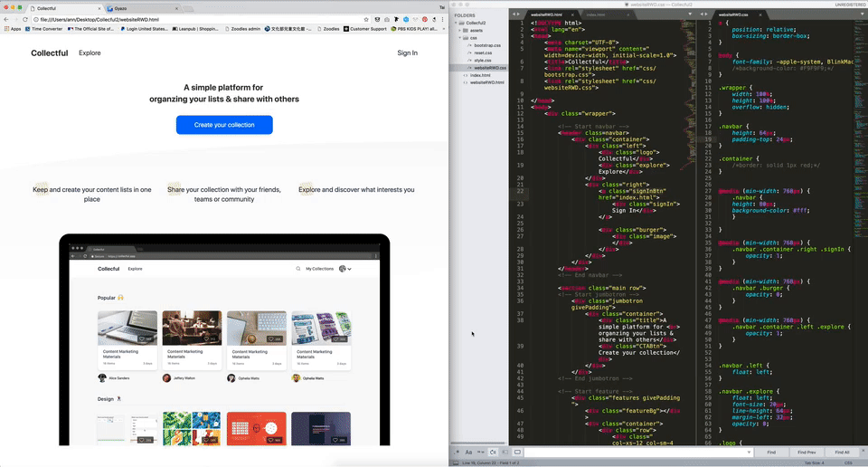868x467 pixels.
Task: Toggle case sensitive search option
Action: (468, 452)
